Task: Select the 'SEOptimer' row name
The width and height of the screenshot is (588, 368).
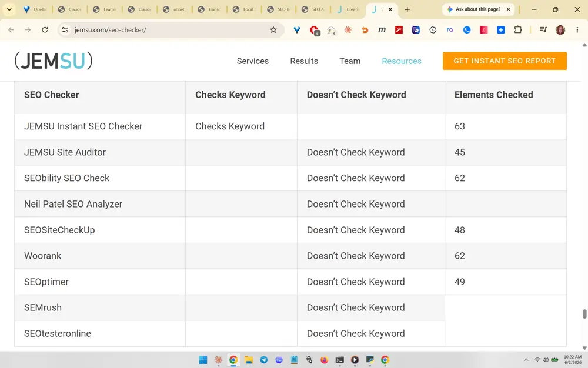Action: pos(46,282)
